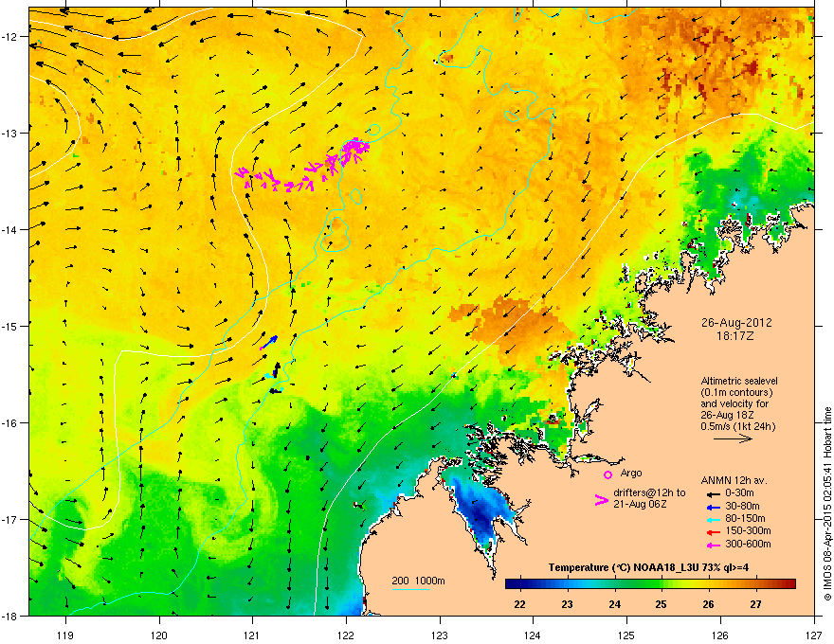Click the cyan bathymetry legend line under 200 1000m
The height and width of the screenshot is (644, 834).
pyautogui.click(x=410, y=589)
